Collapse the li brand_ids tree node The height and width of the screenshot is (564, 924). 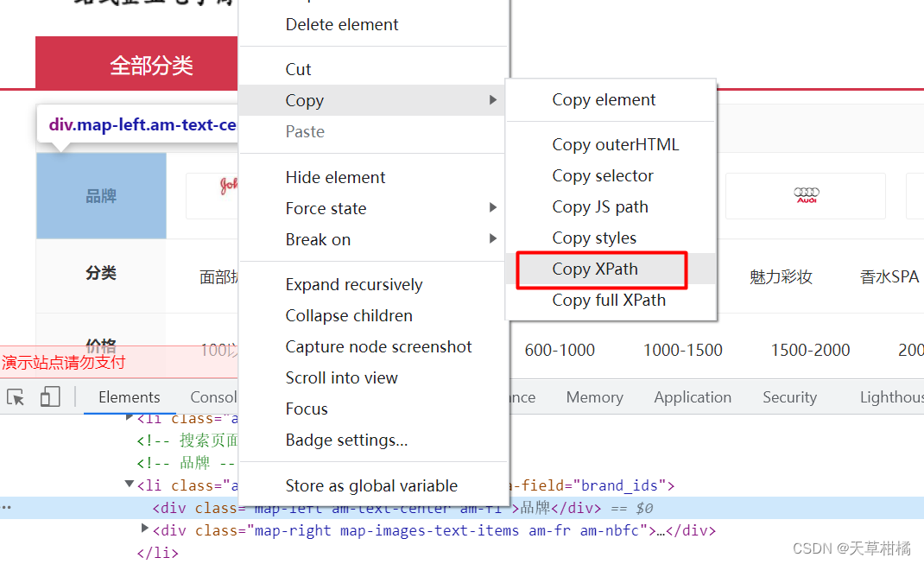(x=129, y=485)
